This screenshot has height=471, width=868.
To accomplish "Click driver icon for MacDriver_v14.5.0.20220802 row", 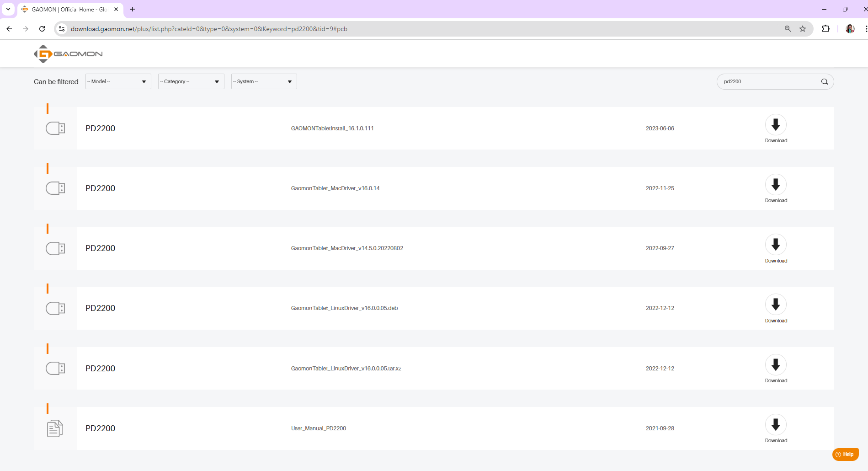I will (55, 248).
